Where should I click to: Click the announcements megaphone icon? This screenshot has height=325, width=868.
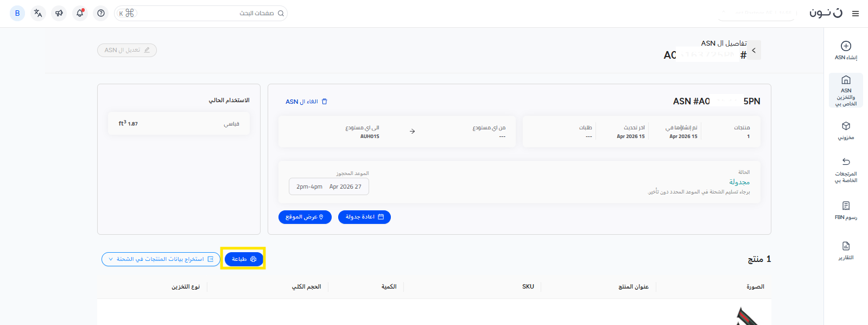click(x=59, y=13)
